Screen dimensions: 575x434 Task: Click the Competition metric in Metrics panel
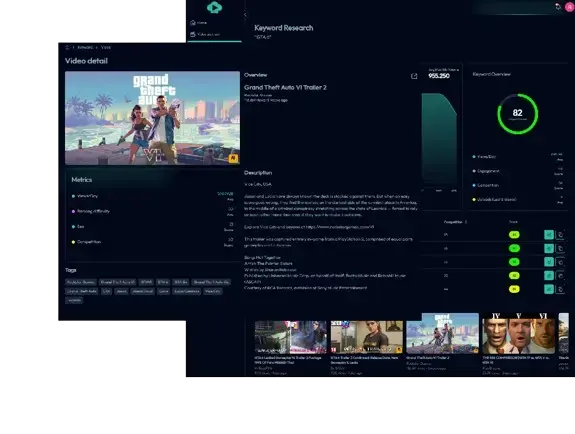click(x=153, y=242)
